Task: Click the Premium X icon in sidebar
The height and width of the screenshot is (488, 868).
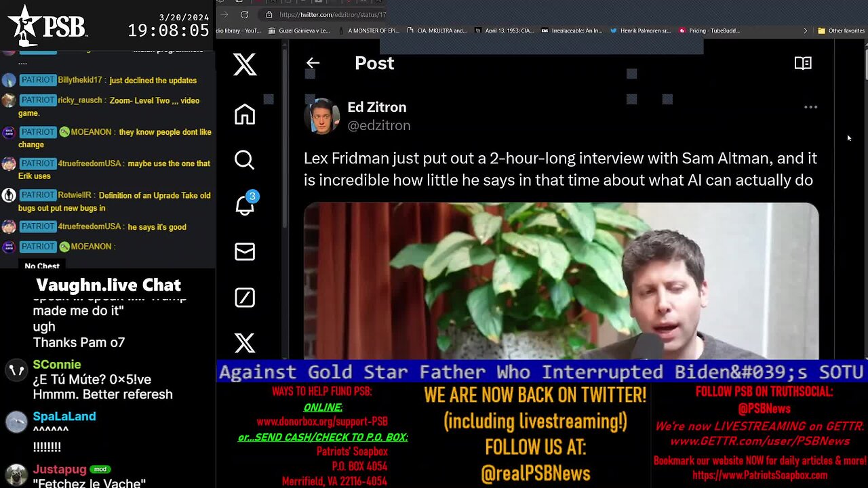Action: (245, 343)
